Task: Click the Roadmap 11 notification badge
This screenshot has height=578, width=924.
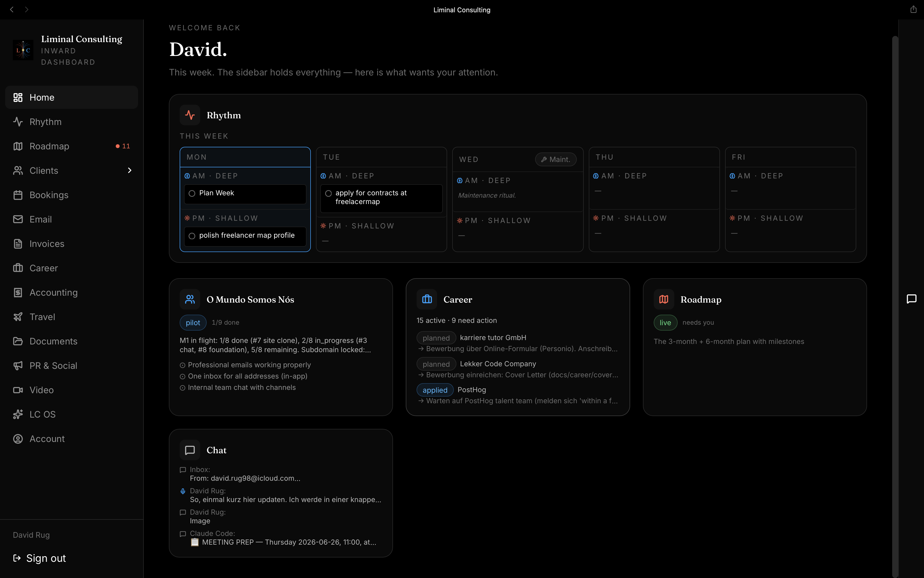Action: (123, 146)
